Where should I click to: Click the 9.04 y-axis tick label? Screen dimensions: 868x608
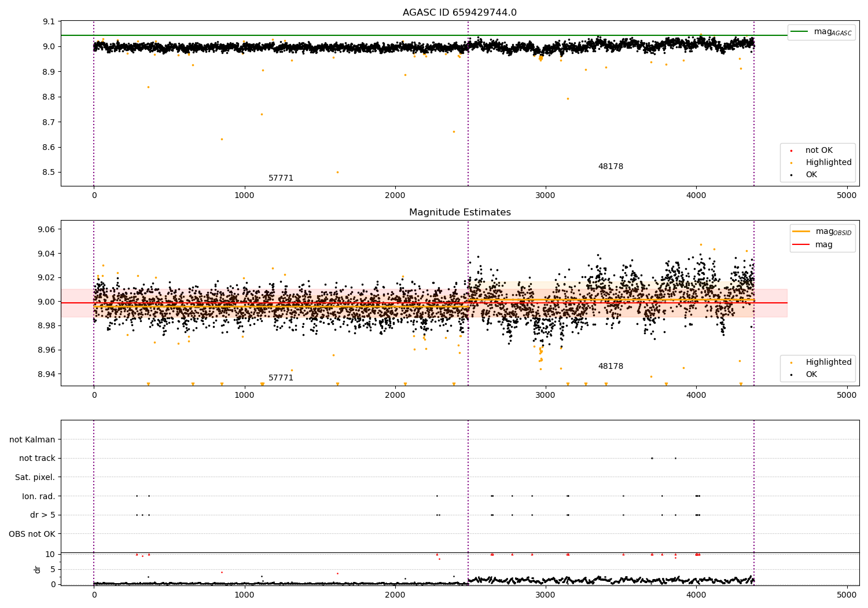(47, 254)
